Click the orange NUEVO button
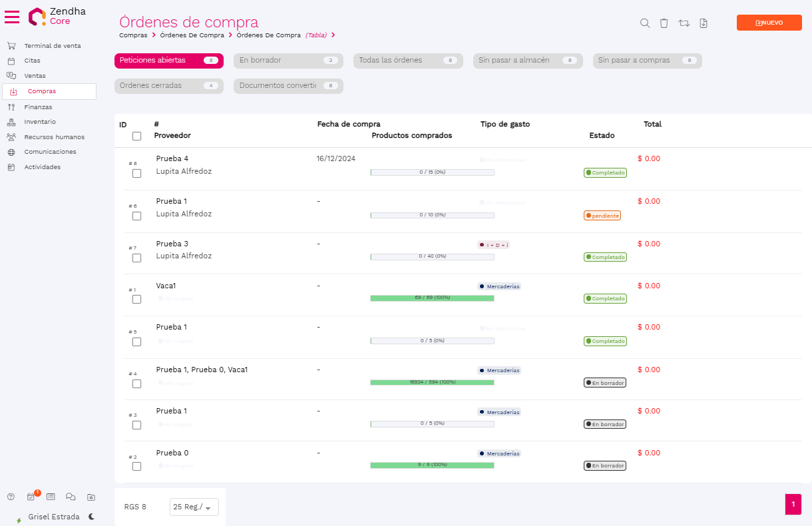Viewport: 812px width, 526px height. pos(769,23)
